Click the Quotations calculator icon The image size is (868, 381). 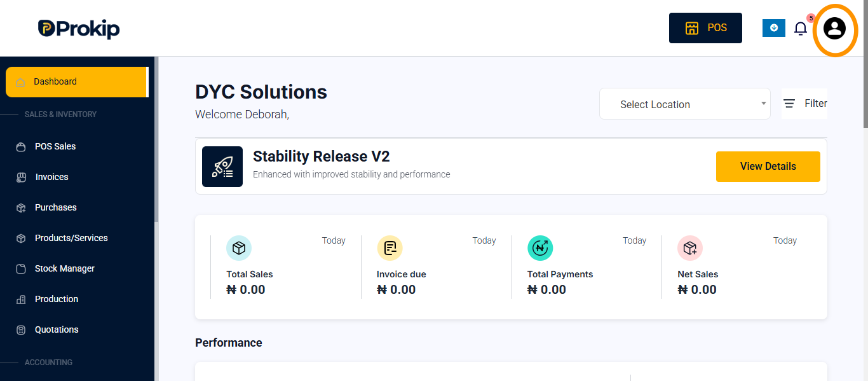[x=21, y=330]
